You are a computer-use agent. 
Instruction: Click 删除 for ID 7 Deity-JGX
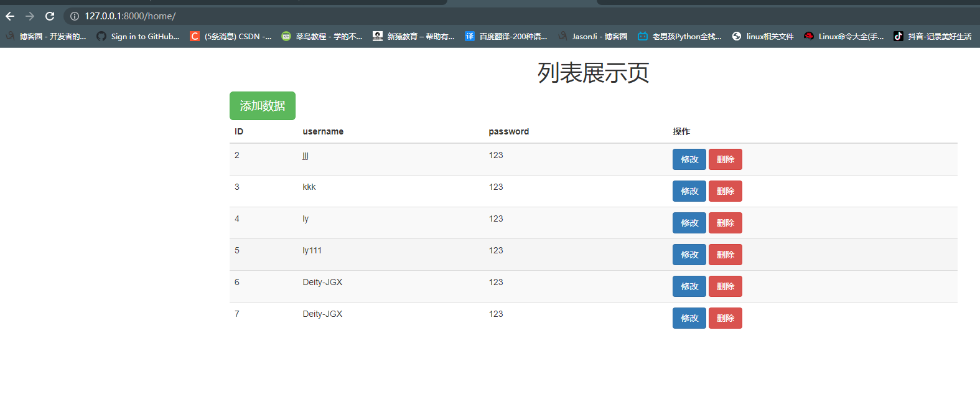point(726,318)
